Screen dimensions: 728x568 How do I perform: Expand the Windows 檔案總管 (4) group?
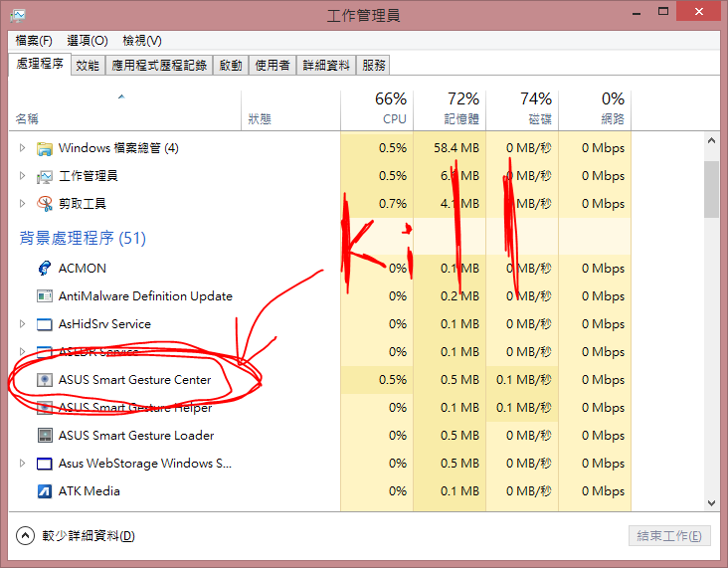pos(22,148)
